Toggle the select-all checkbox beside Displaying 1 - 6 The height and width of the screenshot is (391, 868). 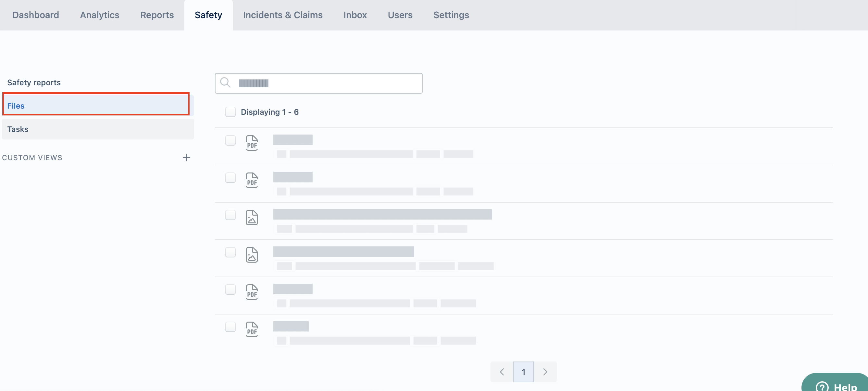pos(230,112)
